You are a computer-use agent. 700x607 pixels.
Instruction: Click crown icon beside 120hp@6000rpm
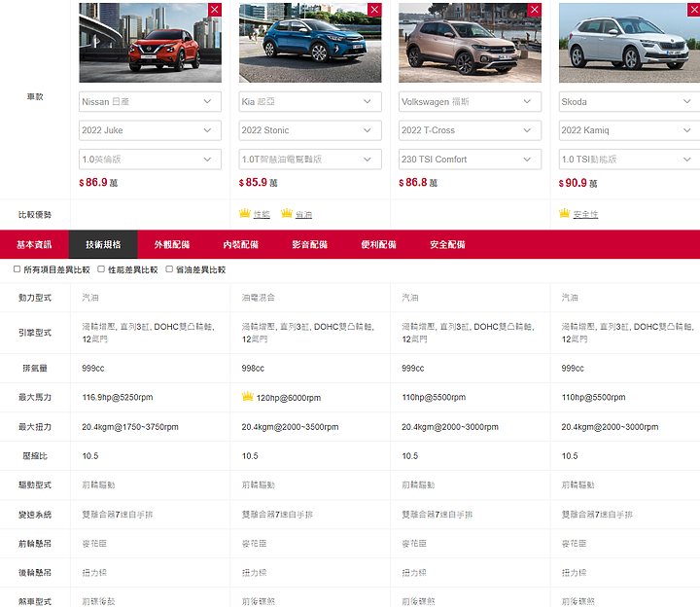(x=247, y=396)
